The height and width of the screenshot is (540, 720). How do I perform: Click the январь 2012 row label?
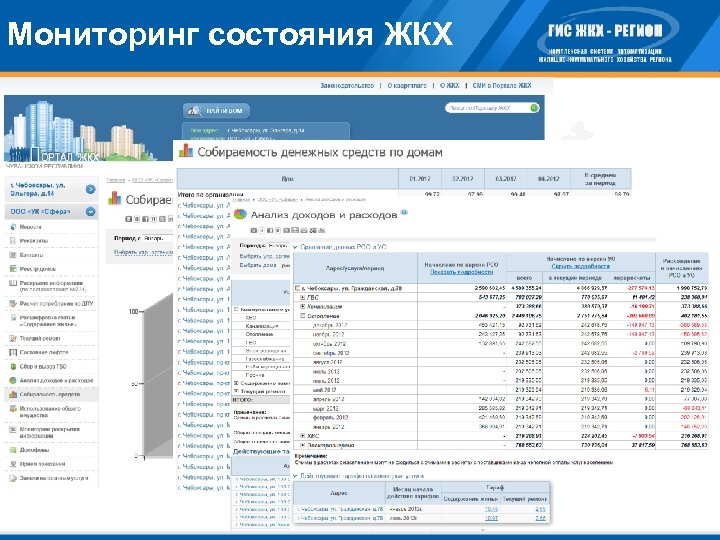[328, 427]
